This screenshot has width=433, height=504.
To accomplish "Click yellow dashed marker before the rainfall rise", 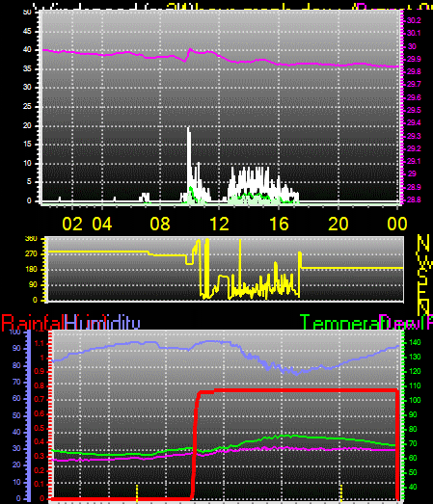I will 137,492.
